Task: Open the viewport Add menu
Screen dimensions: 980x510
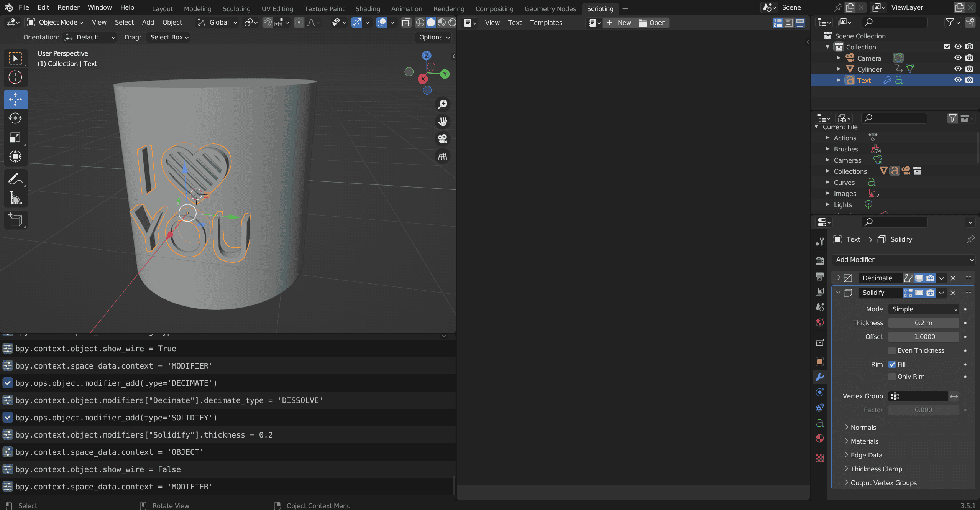Action: tap(148, 23)
